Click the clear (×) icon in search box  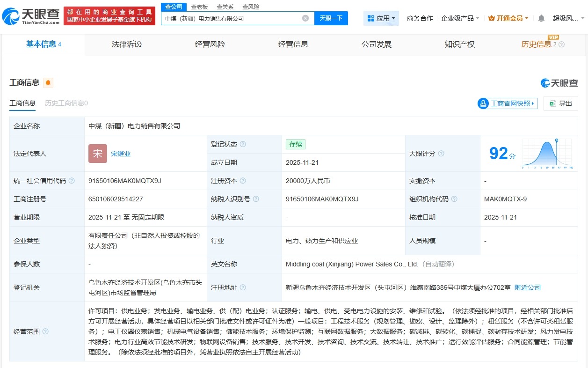(305, 18)
